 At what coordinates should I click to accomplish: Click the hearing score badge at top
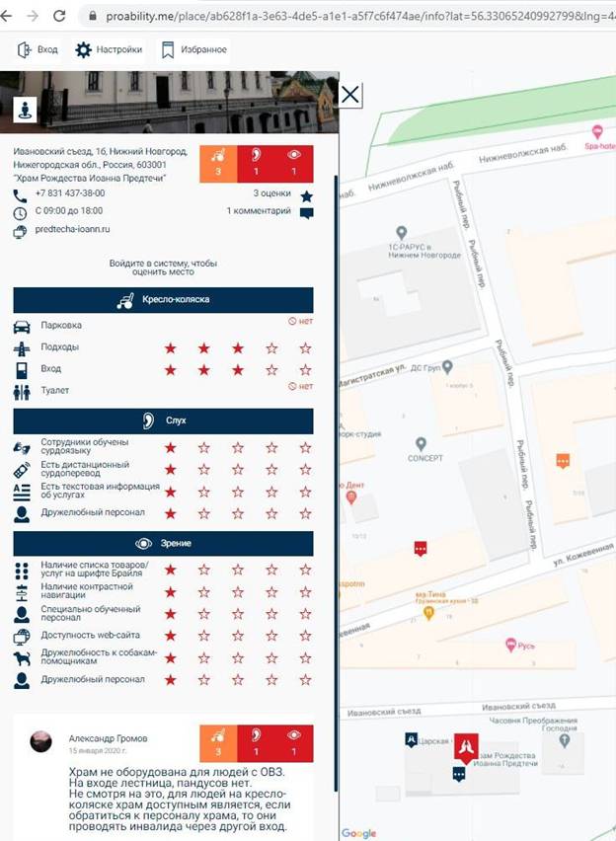pos(256,164)
